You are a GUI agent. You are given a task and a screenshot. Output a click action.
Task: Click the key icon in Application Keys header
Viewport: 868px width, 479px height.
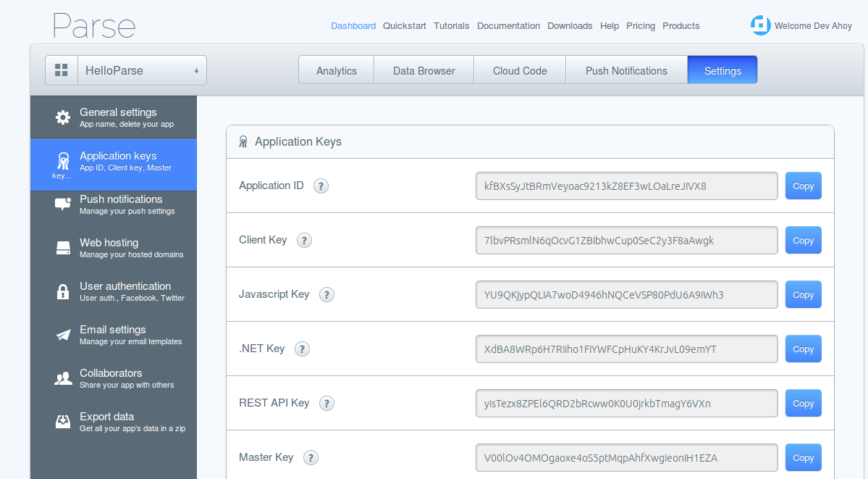click(x=243, y=142)
